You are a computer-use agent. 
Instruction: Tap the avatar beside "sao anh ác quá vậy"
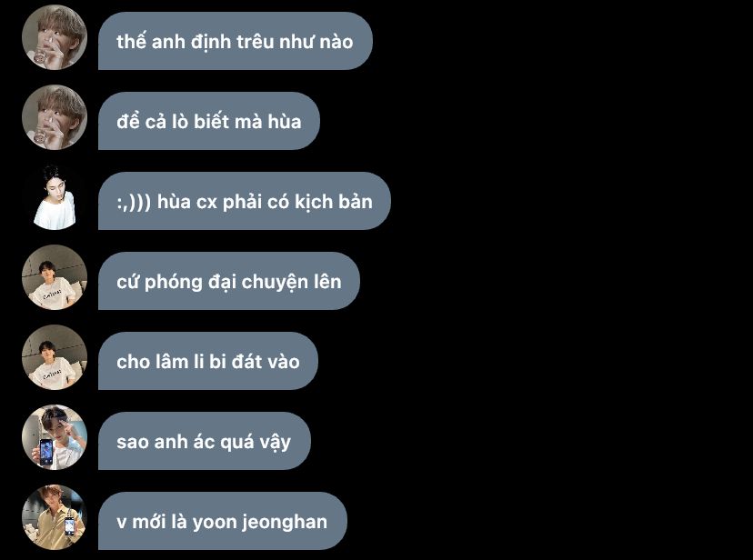point(55,437)
